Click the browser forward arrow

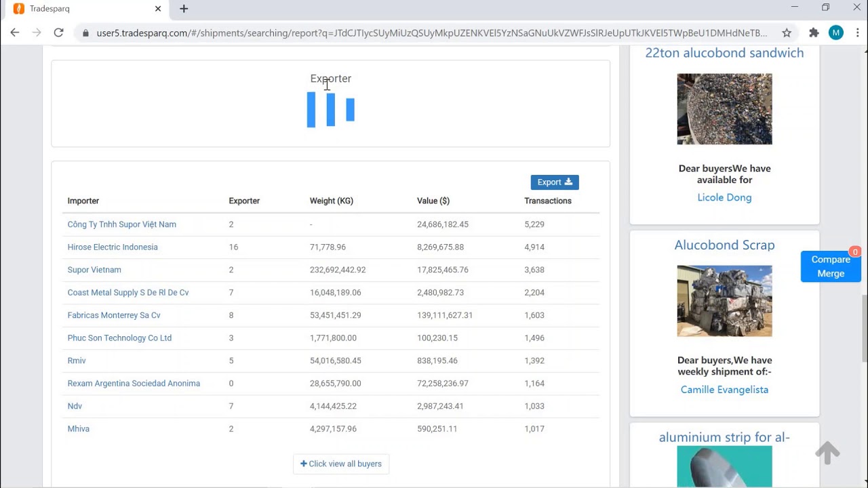pyautogui.click(x=37, y=33)
